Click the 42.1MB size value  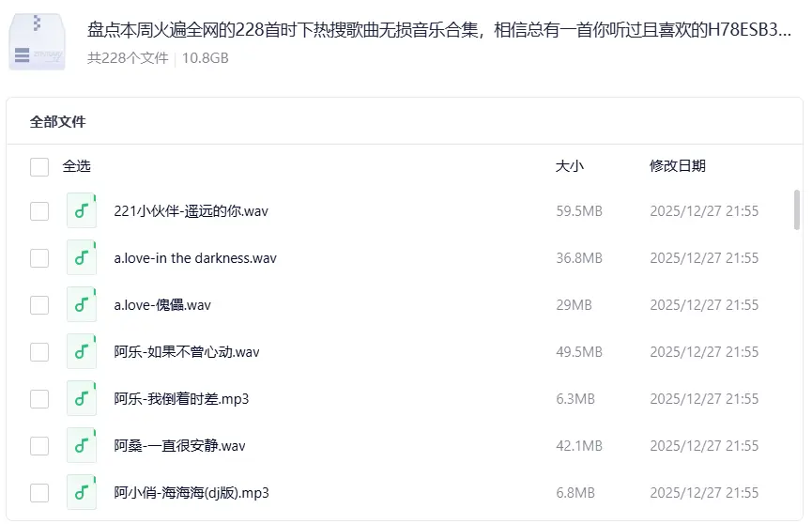(x=579, y=446)
